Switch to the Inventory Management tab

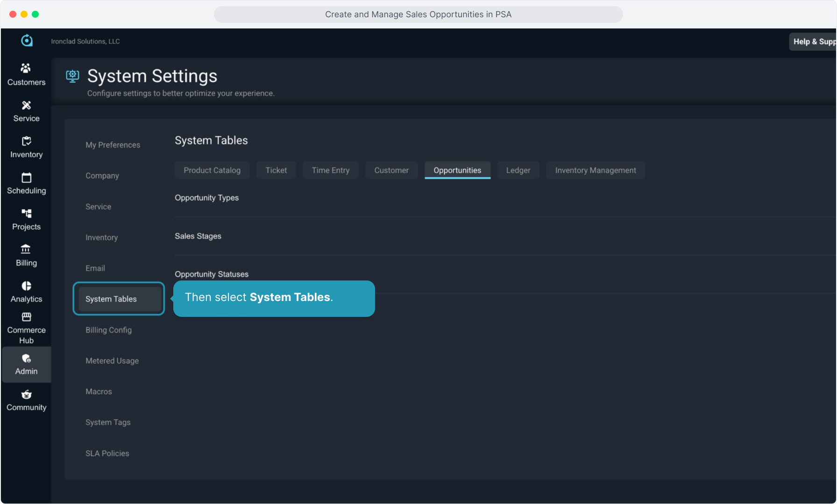pyautogui.click(x=596, y=170)
